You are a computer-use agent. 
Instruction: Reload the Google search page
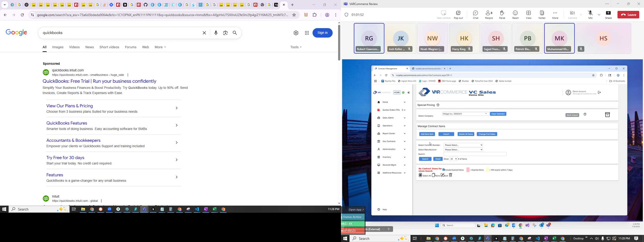point(22,15)
